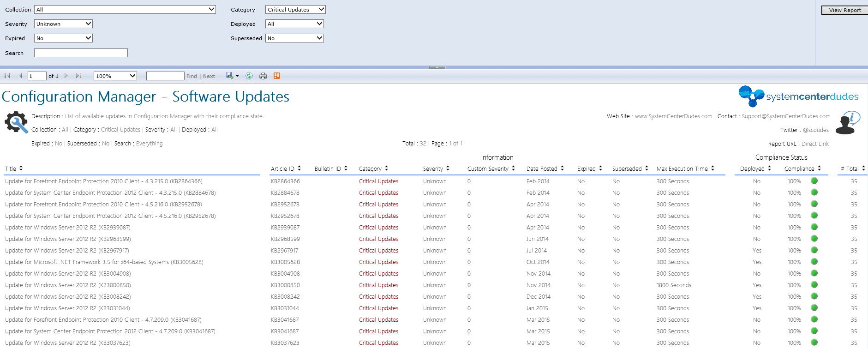Click the Print report icon
Screen dimensions: 868x349
(263, 76)
